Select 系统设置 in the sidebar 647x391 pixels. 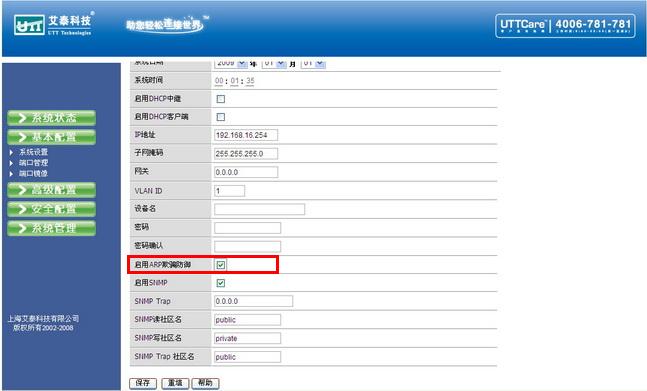coord(33,152)
